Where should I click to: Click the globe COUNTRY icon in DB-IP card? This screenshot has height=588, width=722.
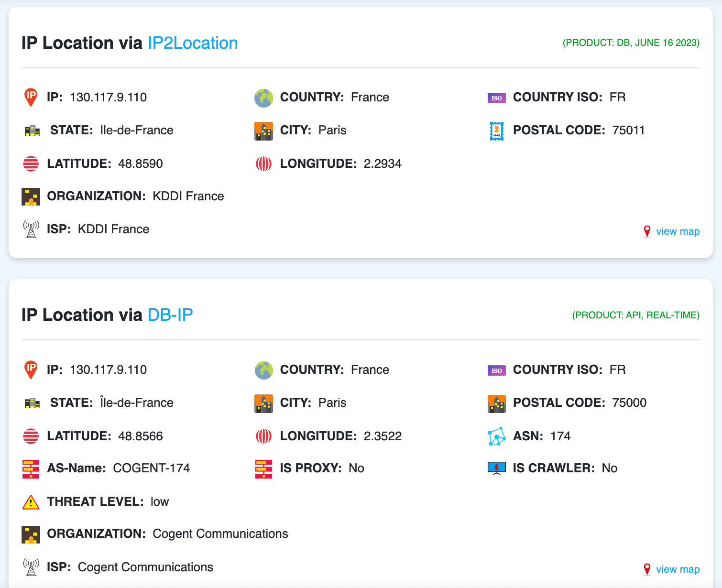(263, 370)
